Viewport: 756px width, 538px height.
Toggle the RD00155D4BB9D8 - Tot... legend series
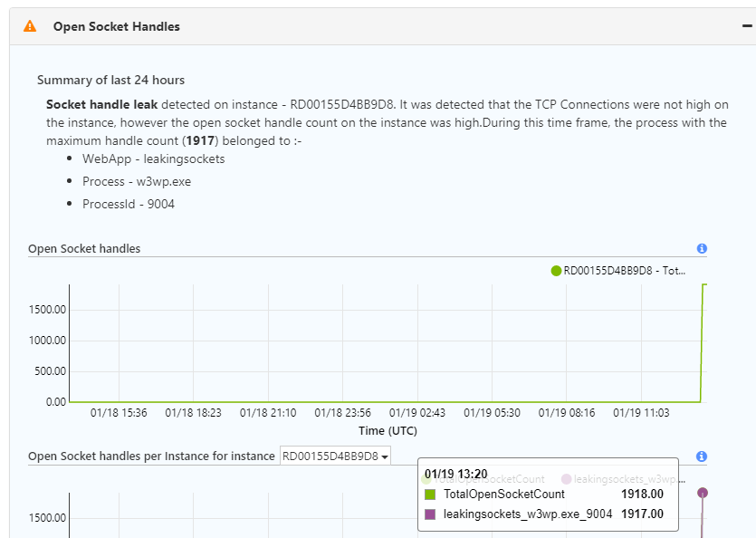coord(624,270)
